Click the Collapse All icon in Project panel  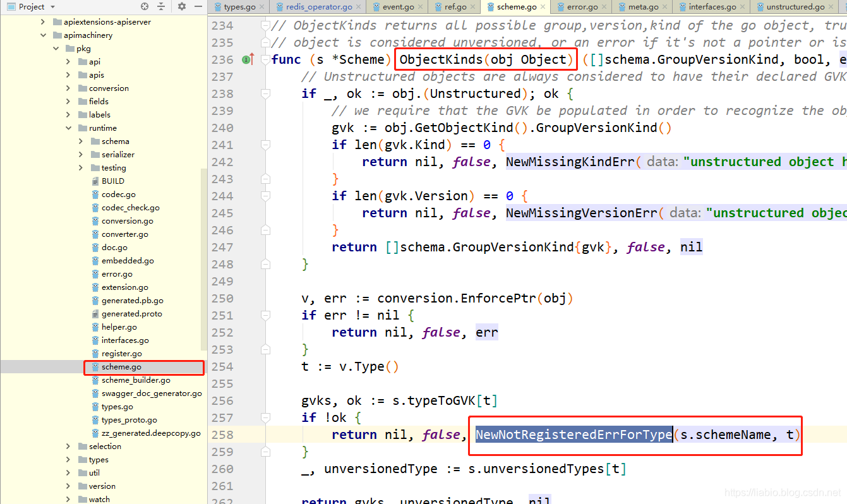pos(161,6)
